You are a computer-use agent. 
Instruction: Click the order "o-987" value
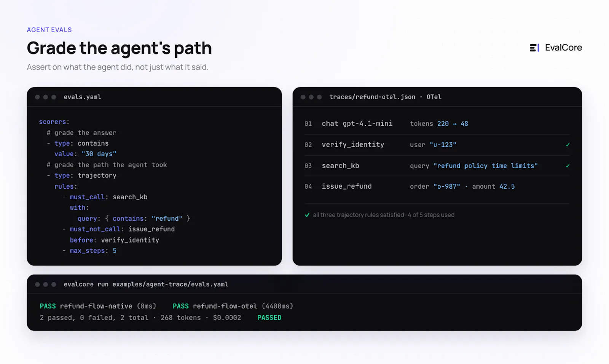(x=435, y=186)
